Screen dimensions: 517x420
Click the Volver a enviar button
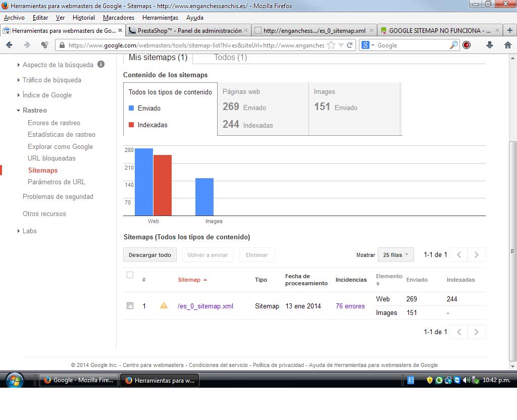pos(208,255)
